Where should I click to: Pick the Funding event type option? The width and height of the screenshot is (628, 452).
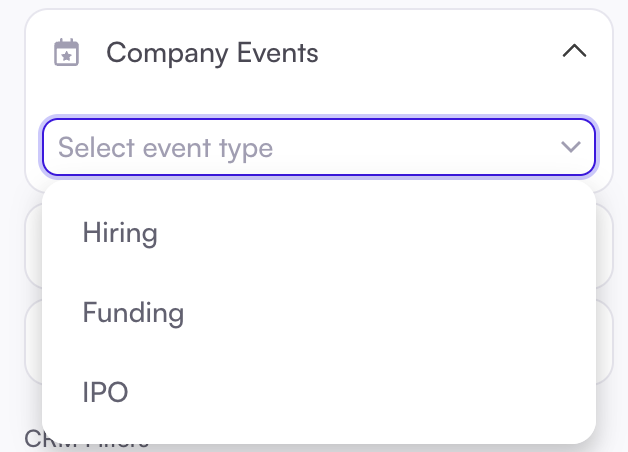(133, 313)
